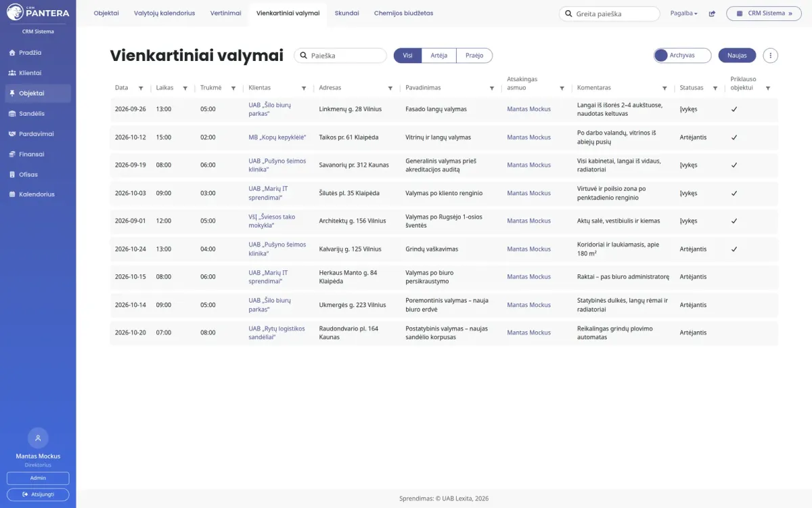Open the Statusas column filter dropdown
The height and width of the screenshot is (508, 812).
click(x=715, y=88)
